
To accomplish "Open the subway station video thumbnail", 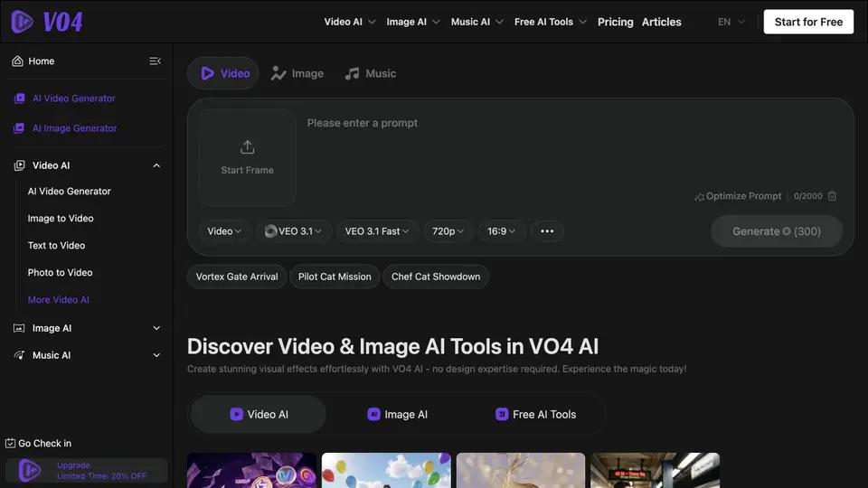I will tap(655, 470).
